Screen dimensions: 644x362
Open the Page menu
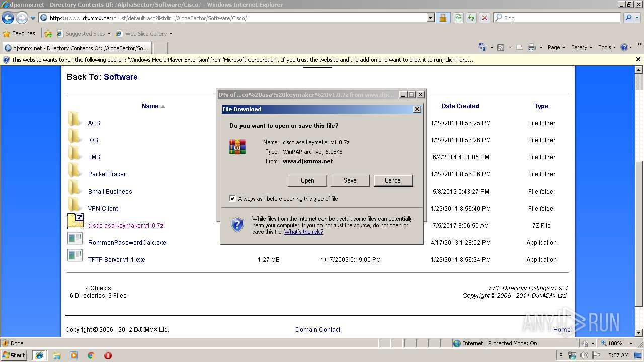556,47
